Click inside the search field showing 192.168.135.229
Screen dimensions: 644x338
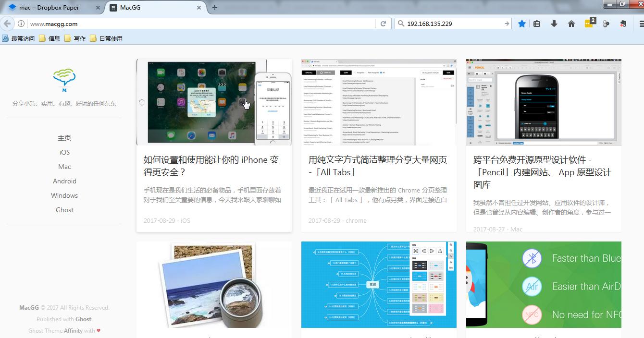click(x=452, y=23)
